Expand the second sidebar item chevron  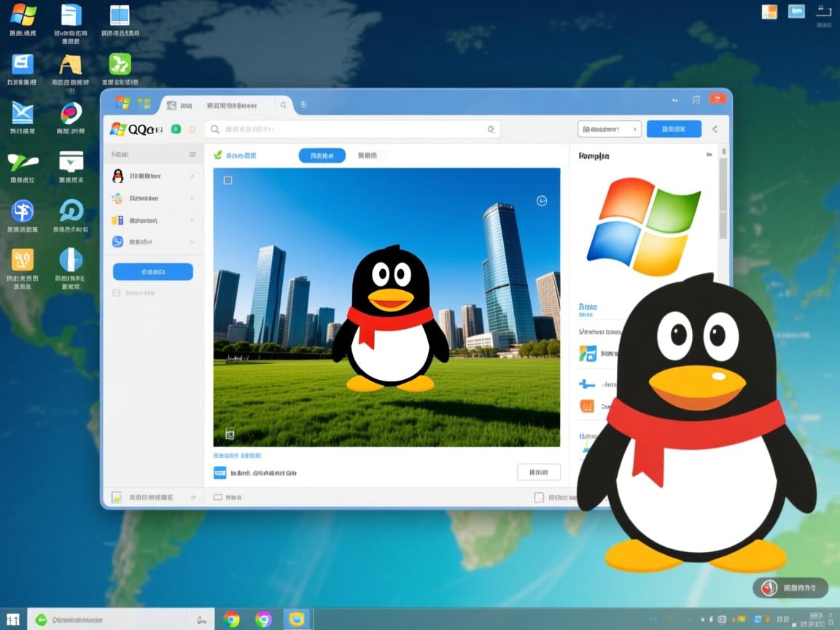192,198
